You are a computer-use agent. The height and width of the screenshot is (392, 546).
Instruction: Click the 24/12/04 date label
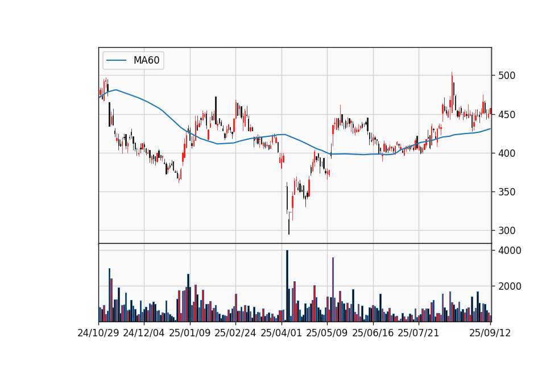pos(144,333)
